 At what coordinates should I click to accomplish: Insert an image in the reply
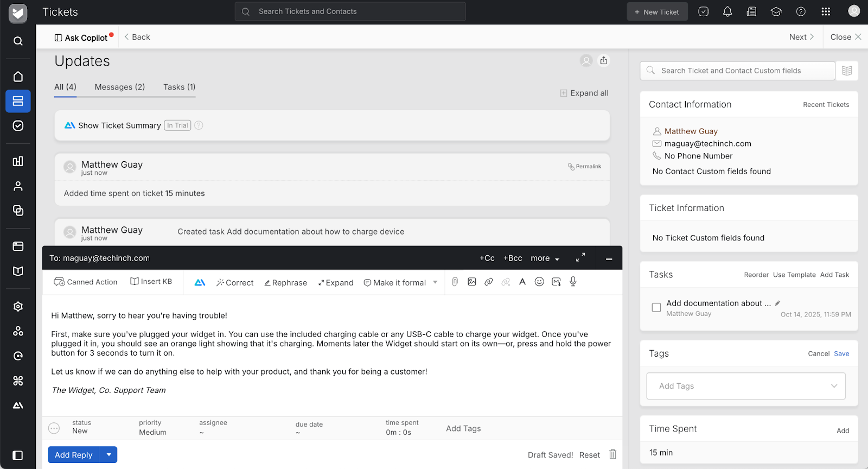(x=472, y=282)
